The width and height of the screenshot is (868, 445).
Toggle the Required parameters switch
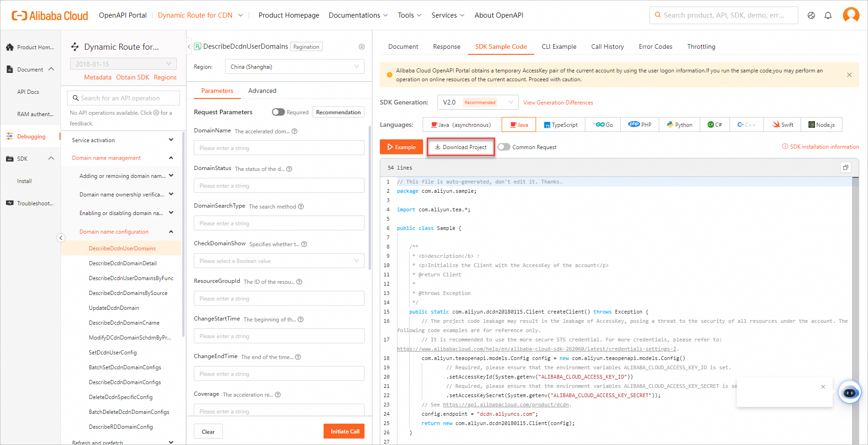(x=278, y=112)
